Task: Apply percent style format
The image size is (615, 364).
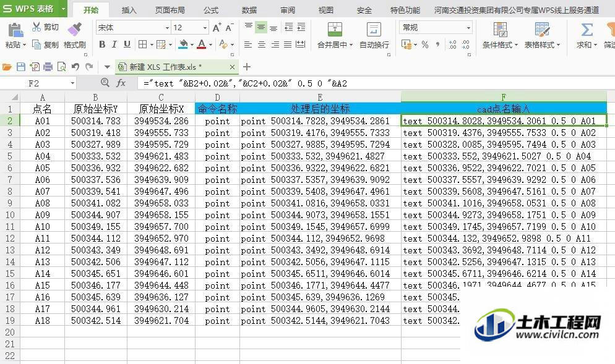Action: (425, 44)
